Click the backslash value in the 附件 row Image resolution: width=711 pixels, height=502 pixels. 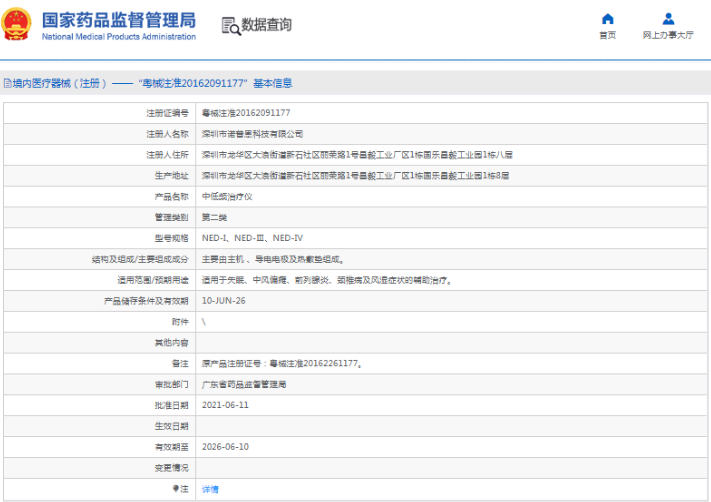click(204, 322)
